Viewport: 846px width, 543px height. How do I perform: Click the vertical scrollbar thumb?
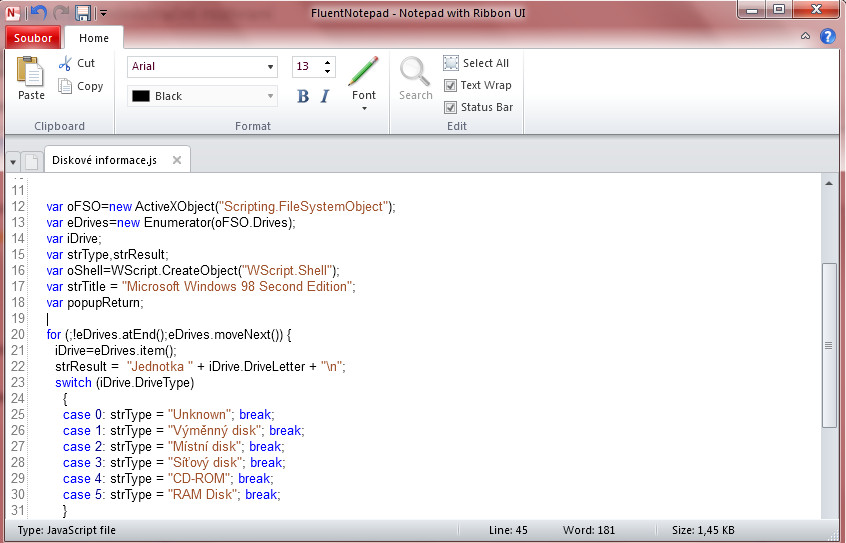point(828,345)
